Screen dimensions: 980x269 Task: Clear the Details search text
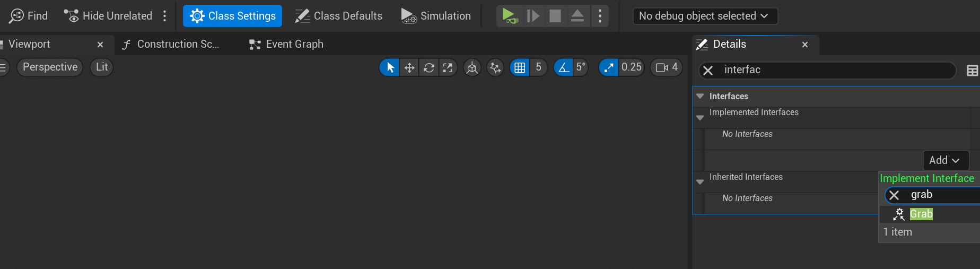coord(708,70)
